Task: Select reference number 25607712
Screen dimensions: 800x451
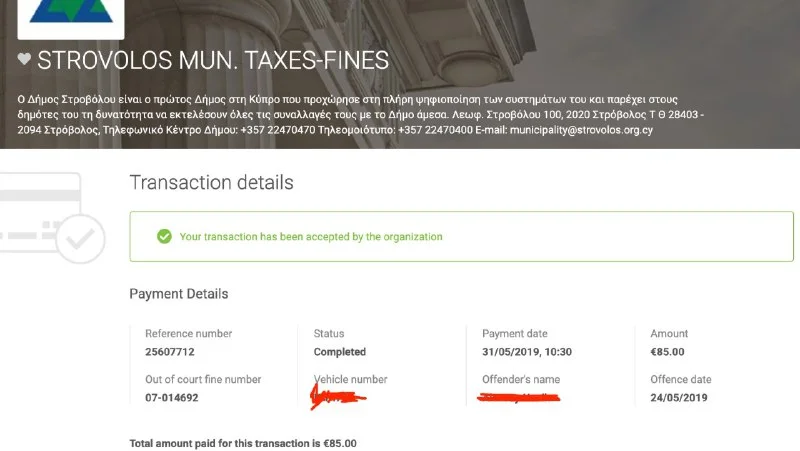Action: pyautogui.click(x=169, y=352)
